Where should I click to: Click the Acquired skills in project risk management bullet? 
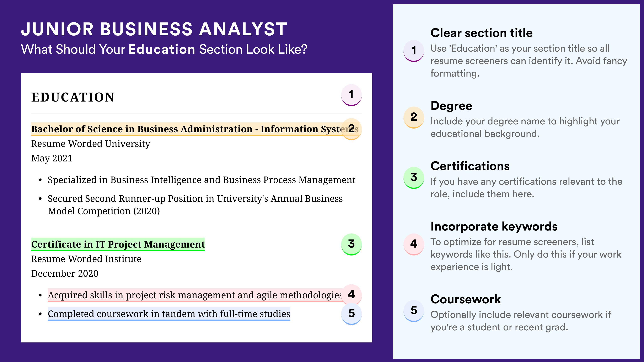(195, 295)
